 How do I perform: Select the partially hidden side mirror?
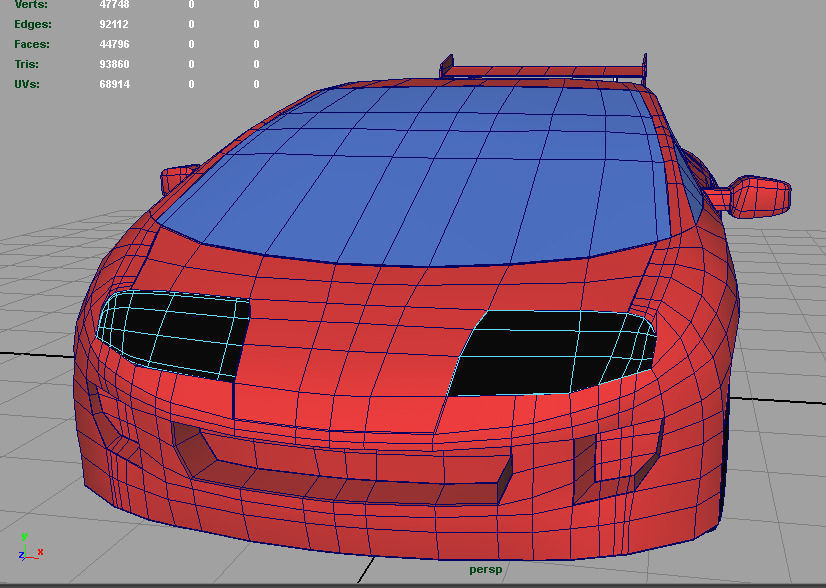178,179
